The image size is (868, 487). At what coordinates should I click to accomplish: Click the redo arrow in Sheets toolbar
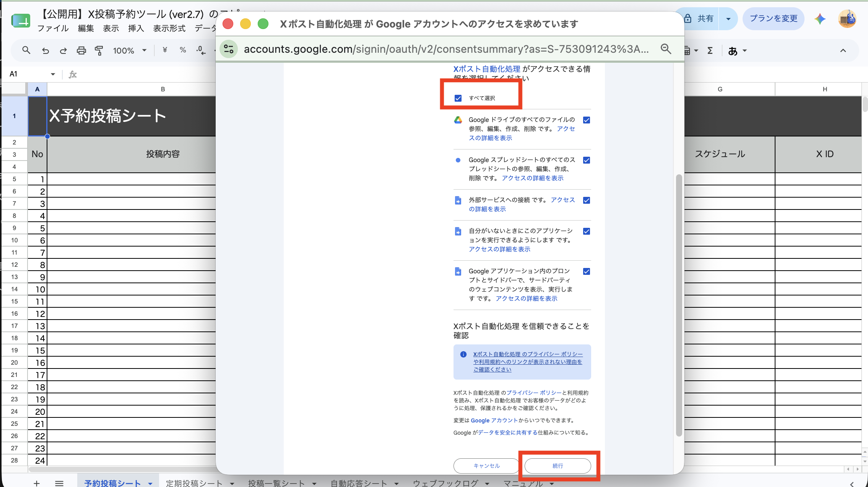tap(63, 50)
